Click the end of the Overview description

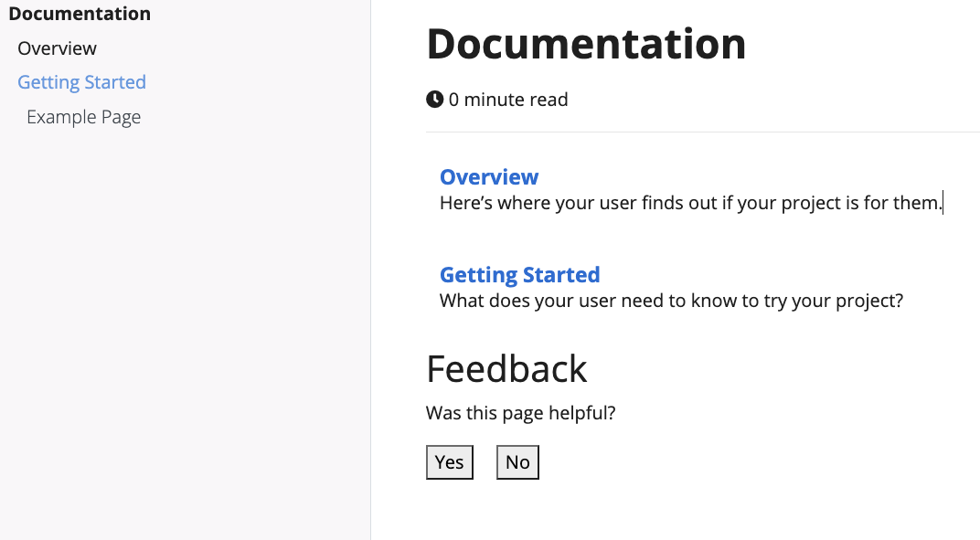coord(942,202)
